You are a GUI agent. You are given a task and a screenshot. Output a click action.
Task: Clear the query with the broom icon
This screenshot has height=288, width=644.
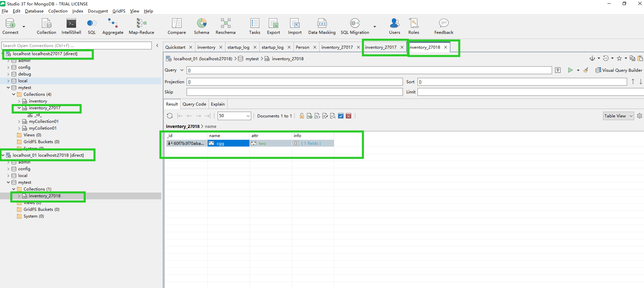[586, 70]
